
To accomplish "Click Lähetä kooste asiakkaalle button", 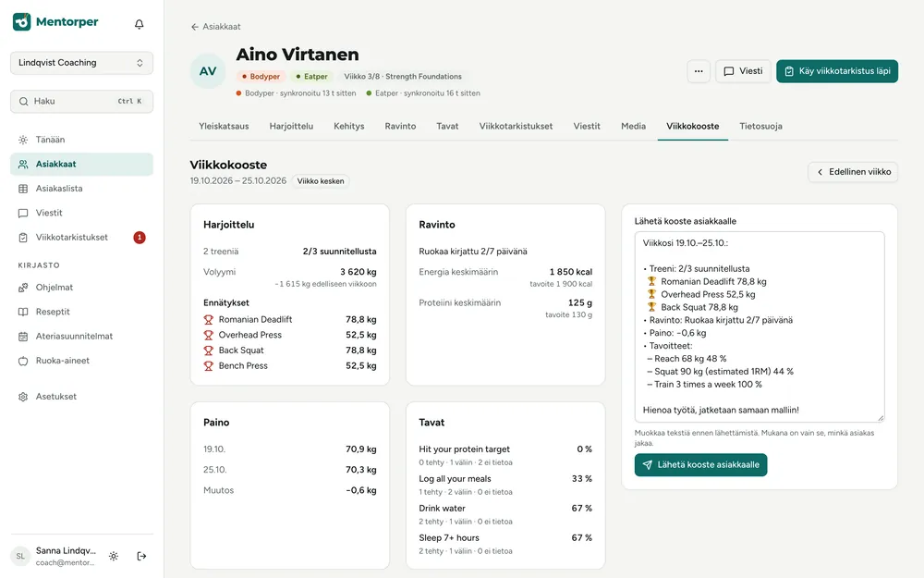I will pos(700,465).
